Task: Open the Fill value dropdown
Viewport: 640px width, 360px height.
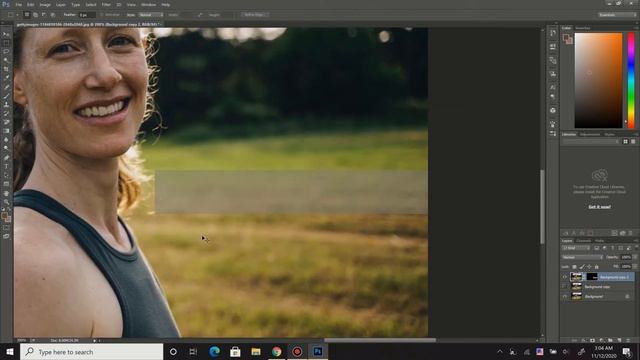Action: (635, 267)
